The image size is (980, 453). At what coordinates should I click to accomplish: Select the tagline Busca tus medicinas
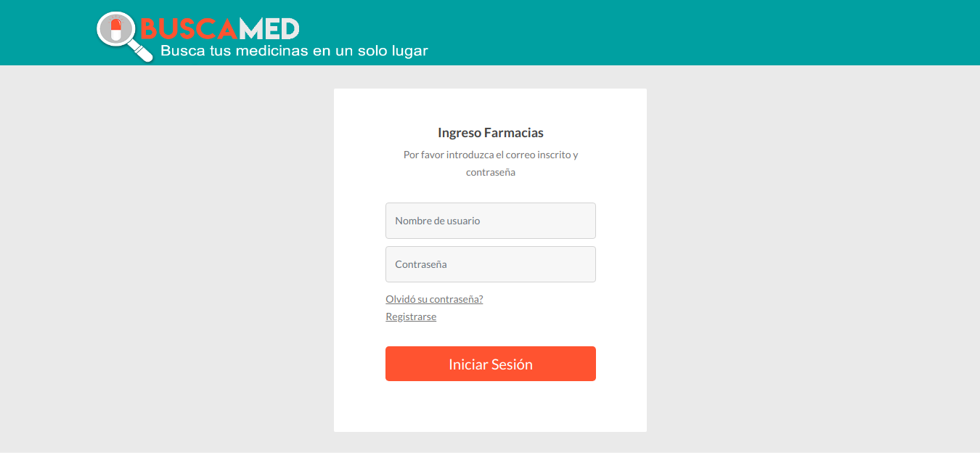[294, 51]
